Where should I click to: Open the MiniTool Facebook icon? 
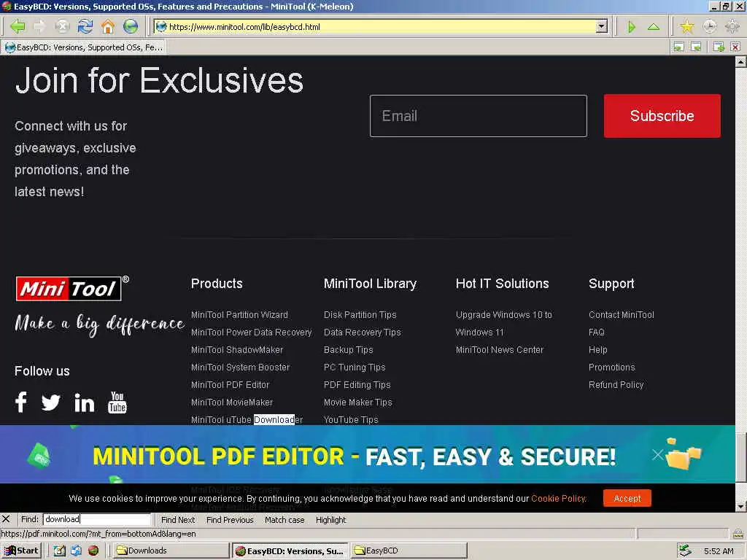click(x=21, y=402)
